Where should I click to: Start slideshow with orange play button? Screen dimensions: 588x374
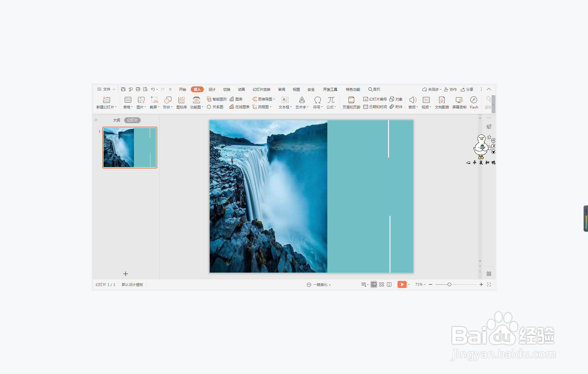point(402,284)
